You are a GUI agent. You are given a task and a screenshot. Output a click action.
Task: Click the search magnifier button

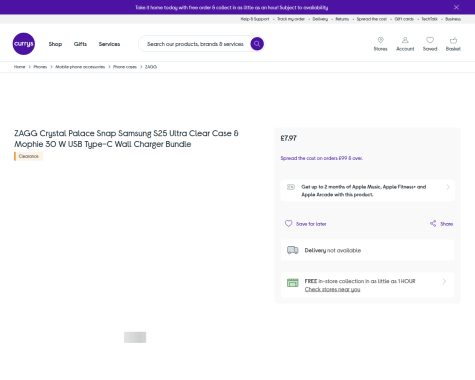point(257,44)
